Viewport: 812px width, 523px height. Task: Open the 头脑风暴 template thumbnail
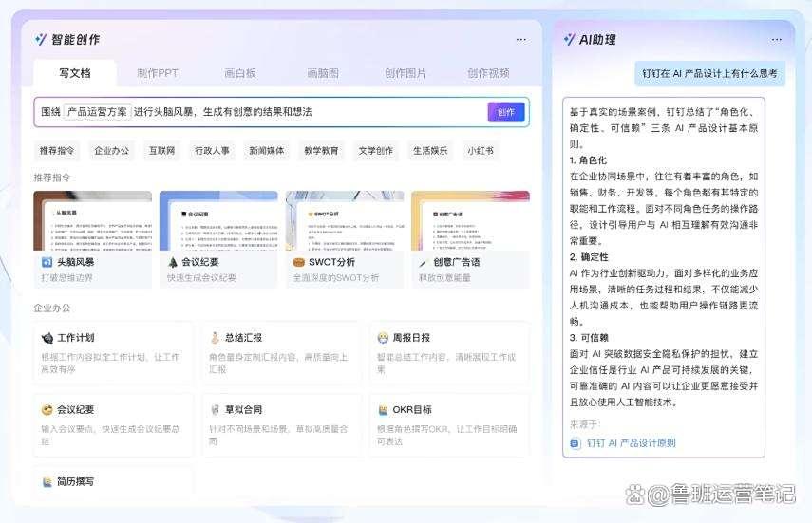(93, 220)
